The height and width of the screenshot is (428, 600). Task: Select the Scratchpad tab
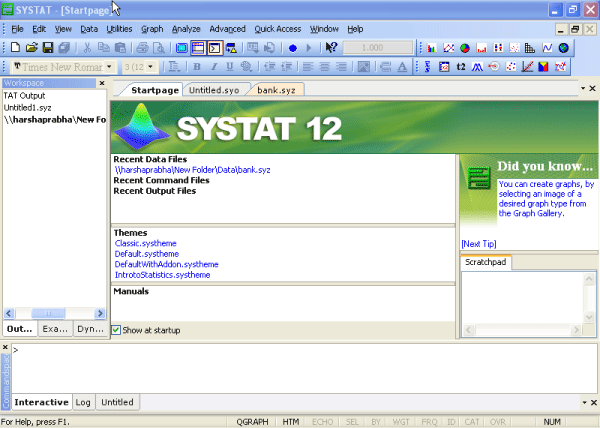[x=486, y=262]
